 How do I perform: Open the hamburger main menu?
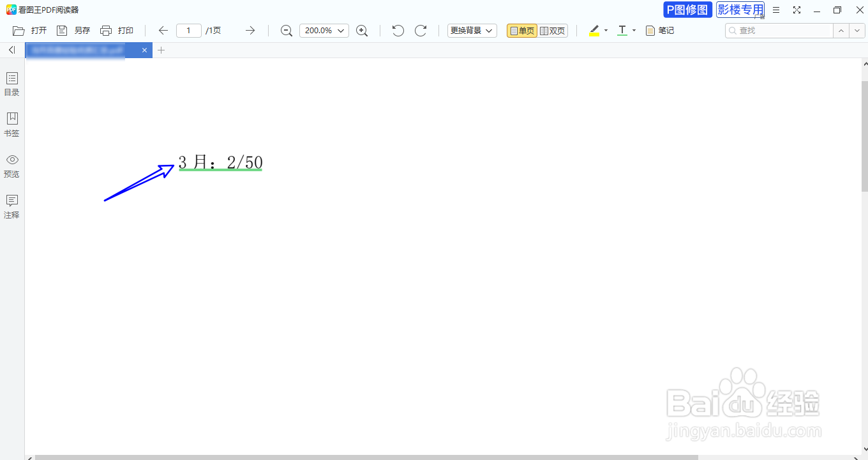click(776, 10)
